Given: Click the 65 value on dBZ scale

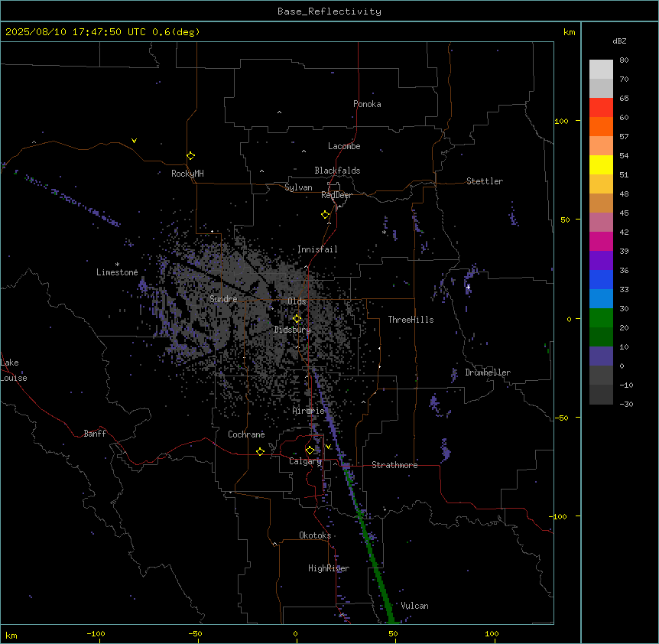Looking at the screenshot, I should click(x=624, y=99).
